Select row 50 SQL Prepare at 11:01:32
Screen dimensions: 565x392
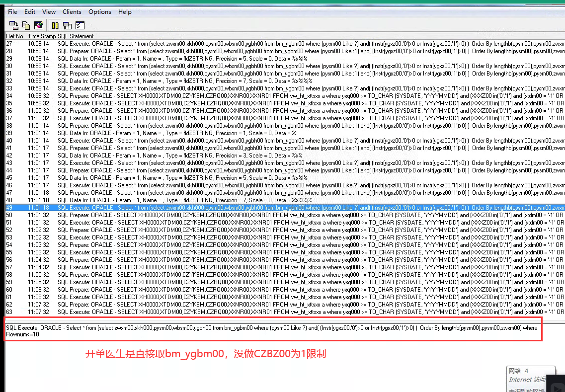[285, 215]
